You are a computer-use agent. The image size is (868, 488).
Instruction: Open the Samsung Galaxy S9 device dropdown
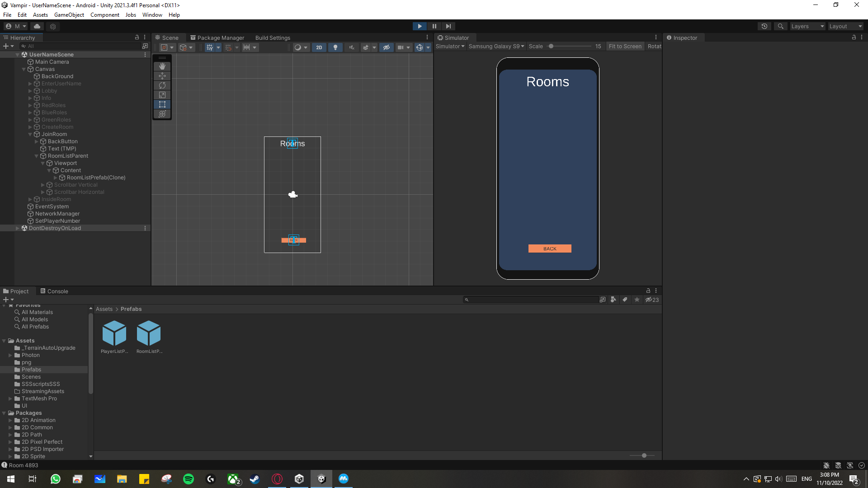pyautogui.click(x=496, y=46)
